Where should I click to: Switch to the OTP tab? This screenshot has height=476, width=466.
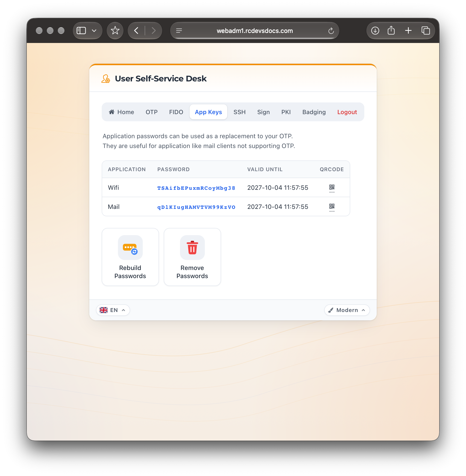click(152, 112)
